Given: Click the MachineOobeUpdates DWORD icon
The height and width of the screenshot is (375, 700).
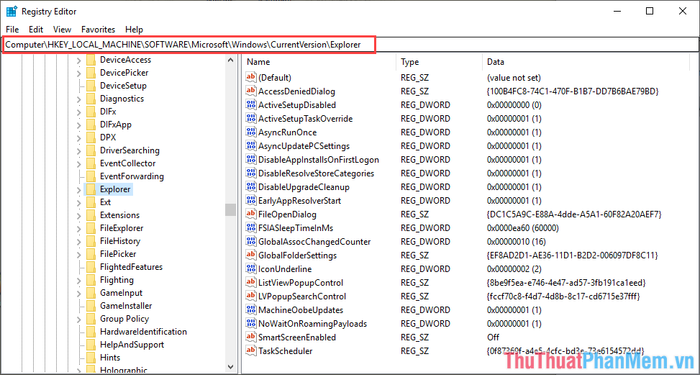Looking at the screenshot, I should (x=251, y=310).
